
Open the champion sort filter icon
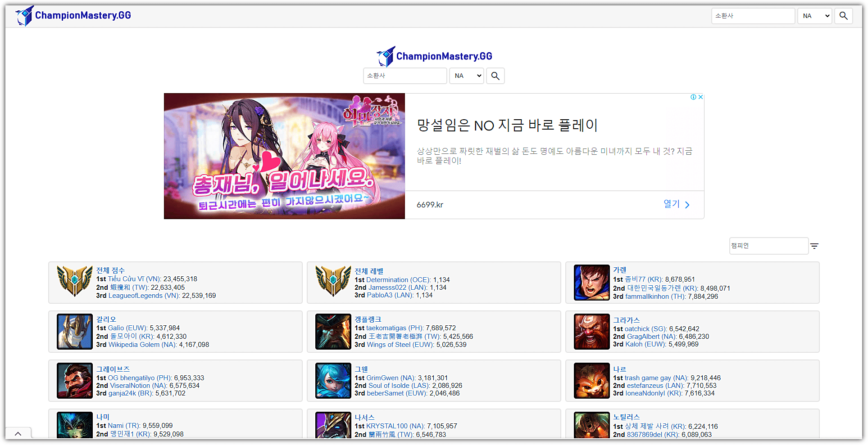pyautogui.click(x=814, y=246)
